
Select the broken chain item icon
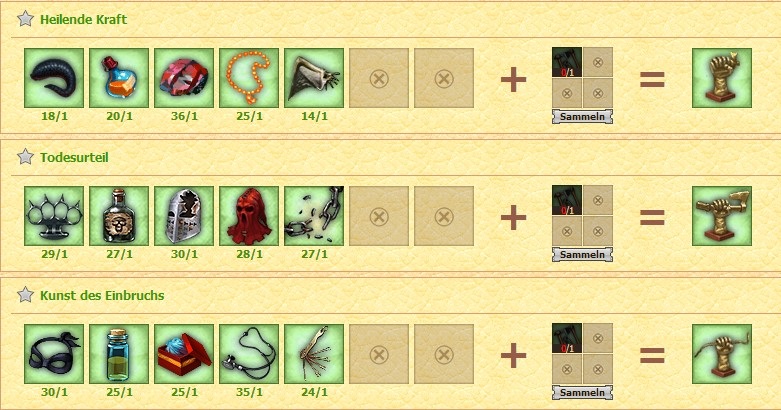tap(314, 216)
